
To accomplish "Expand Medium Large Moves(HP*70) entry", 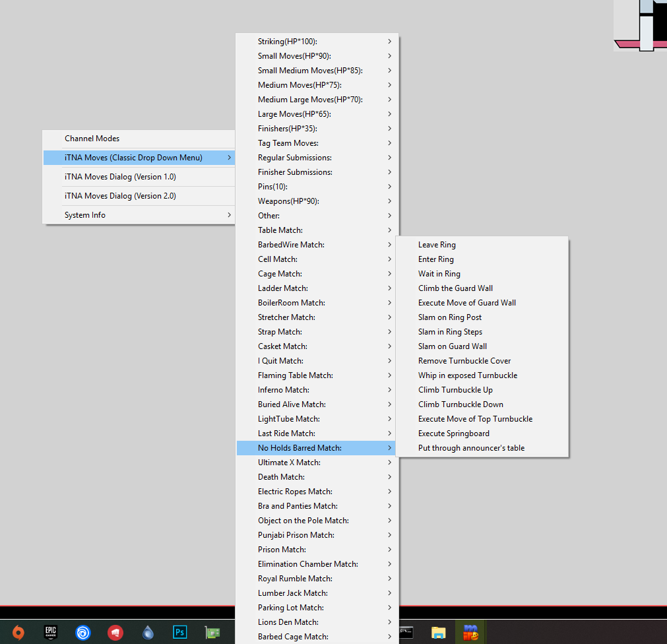I will click(x=317, y=99).
